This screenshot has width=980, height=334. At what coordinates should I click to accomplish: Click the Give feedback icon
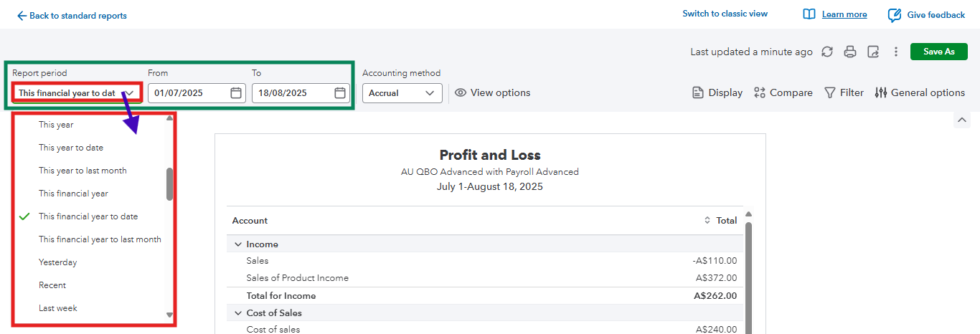895,15
